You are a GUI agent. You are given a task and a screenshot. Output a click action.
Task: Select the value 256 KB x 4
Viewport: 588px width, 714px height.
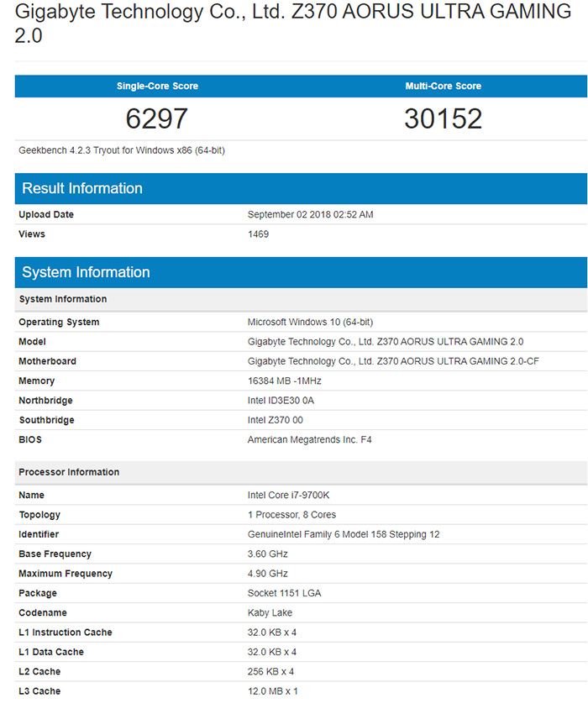point(270,671)
